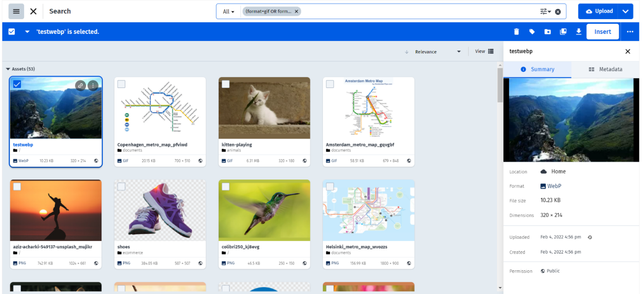
Task: Open advanced search filter options icon
Action: click(x=545, y=12)
